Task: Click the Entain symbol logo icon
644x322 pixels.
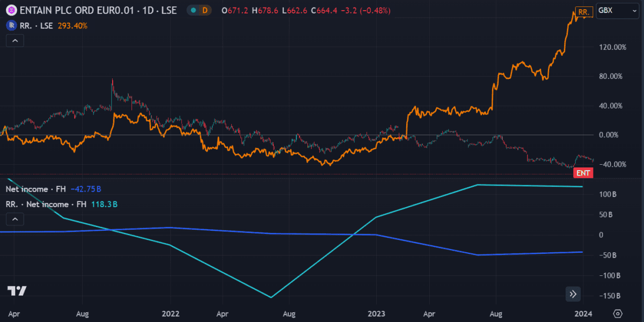Action: click(10, 10)
